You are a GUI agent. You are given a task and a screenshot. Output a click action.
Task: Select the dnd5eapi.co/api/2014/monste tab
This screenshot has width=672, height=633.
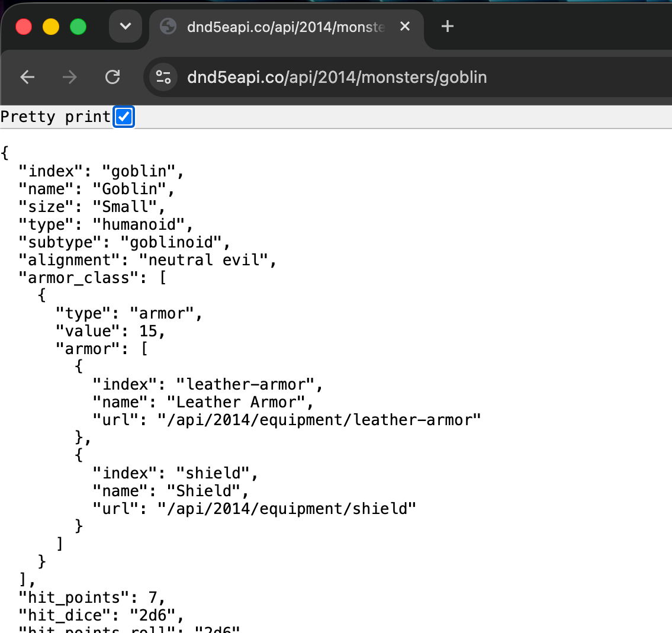click(x=287, y=27)
